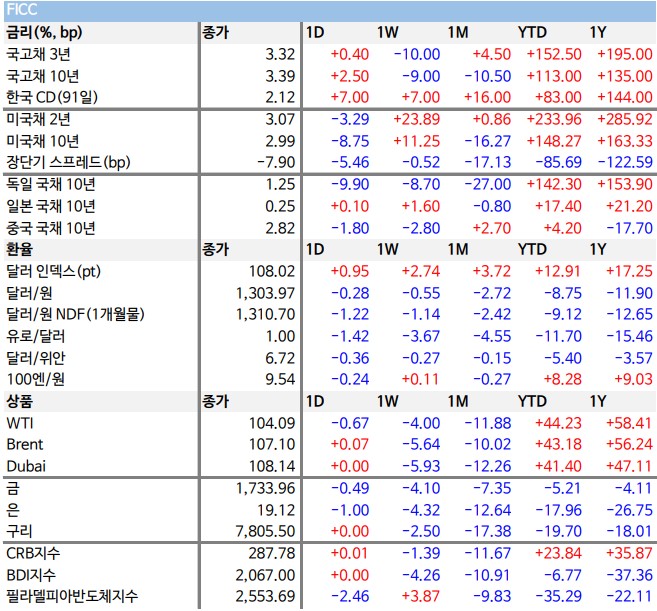Click NDF closing value 1,310.70
This screenshot has height=611, width=657.
click(x=266, y=314)
